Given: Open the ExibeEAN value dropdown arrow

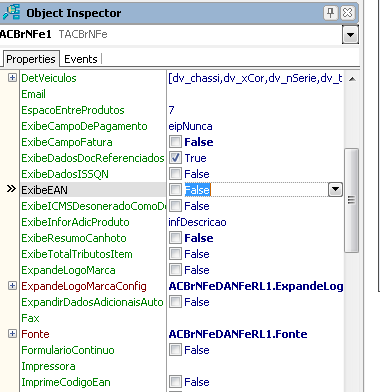Looking at the screenshot, I should (x=335, y=190).
